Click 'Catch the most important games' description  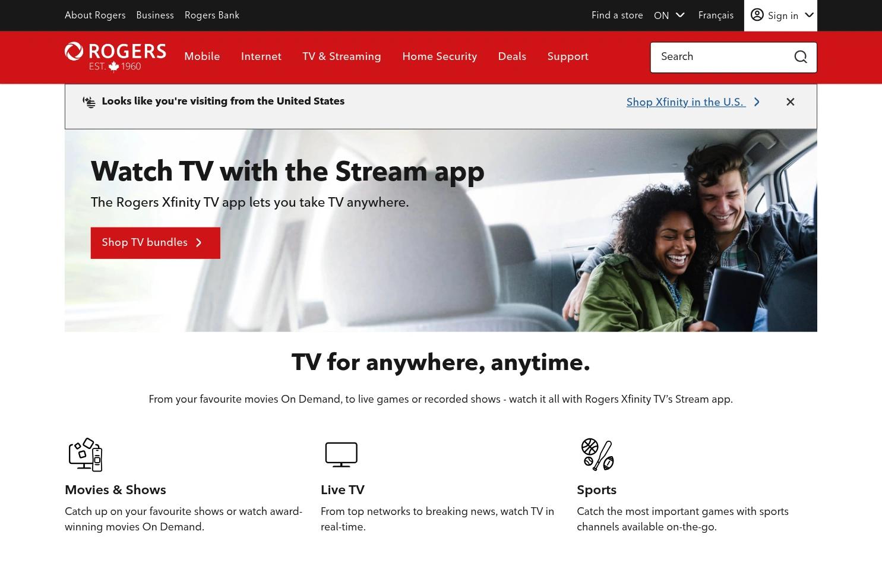(682, 519)
